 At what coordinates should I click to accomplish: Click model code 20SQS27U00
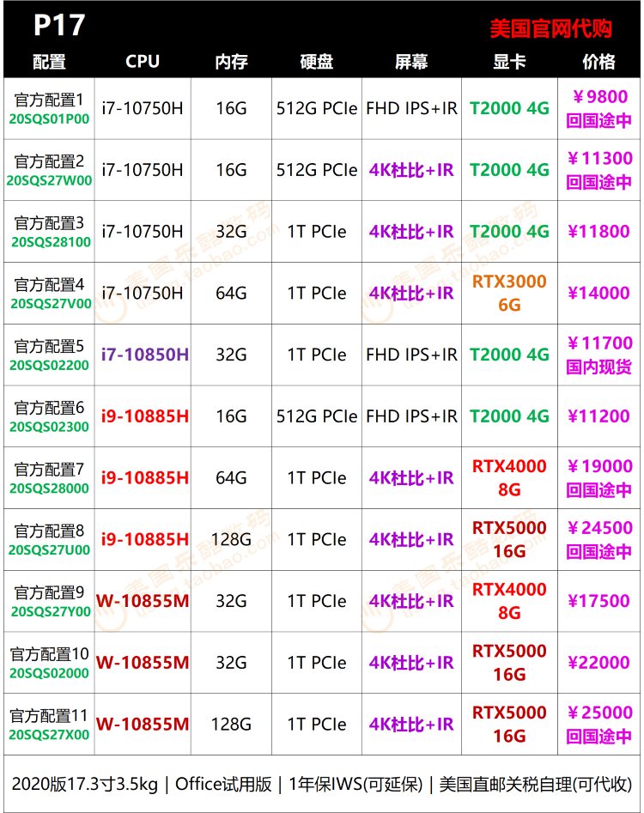49,550
